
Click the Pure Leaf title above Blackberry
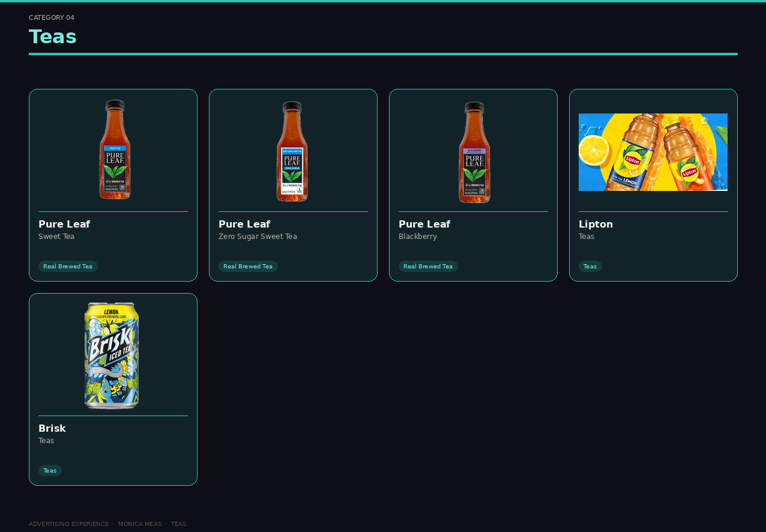[424, 224]
